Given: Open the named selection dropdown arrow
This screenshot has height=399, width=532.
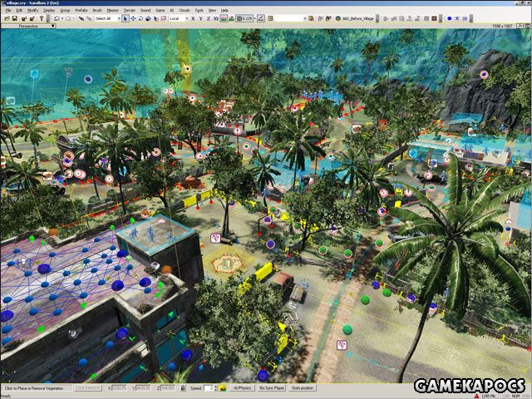Looking at the screenshot, I should click(305, 18).
